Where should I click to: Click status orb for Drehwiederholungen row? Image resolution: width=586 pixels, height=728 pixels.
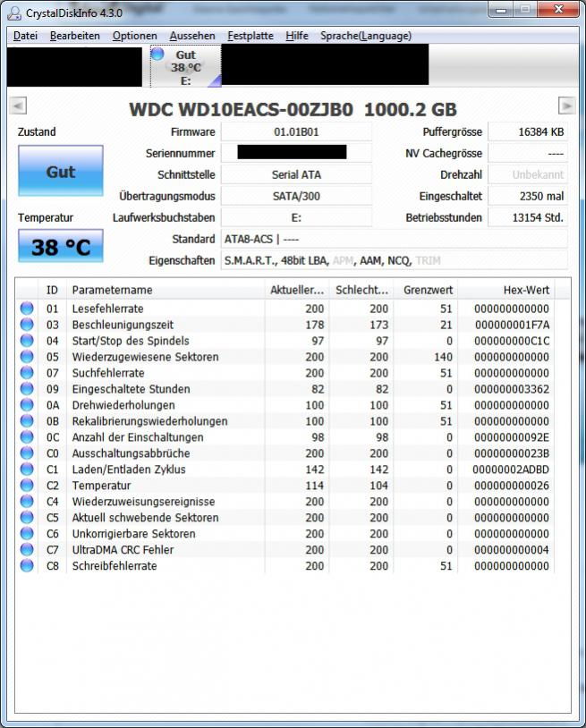point(27,405)
